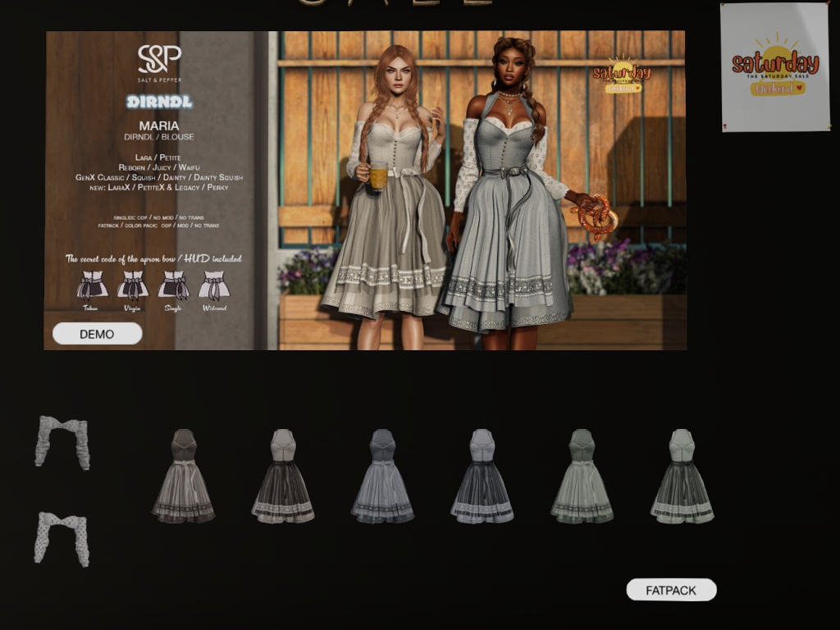Choose the first dress with dark brown bodice
840x630 pixels.
183,476
